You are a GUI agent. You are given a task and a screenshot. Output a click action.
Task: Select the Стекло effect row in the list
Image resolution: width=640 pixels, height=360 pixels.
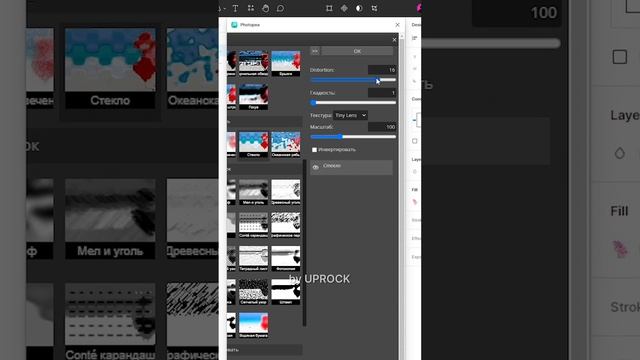(x=351, y=167)
